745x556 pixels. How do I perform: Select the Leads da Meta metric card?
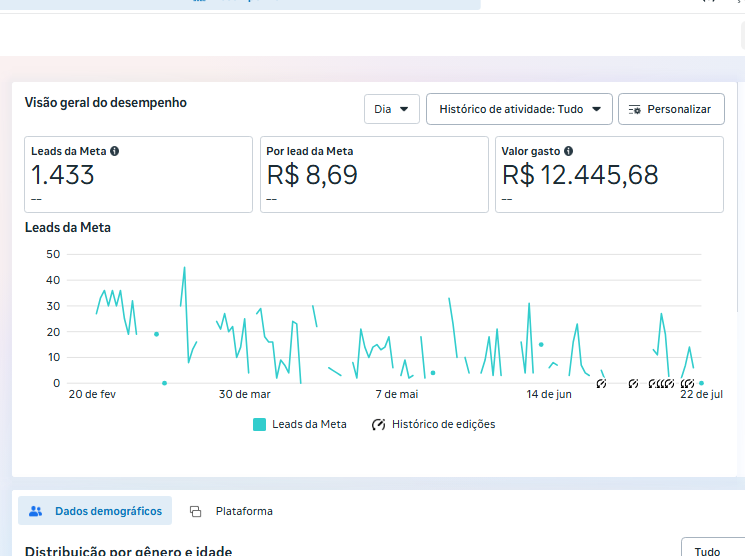tap(138, 175)
